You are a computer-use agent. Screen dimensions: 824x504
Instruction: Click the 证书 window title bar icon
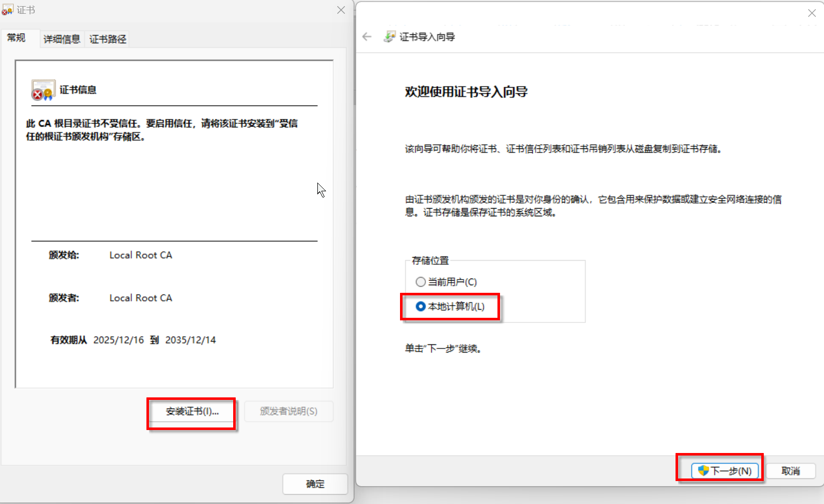[7, 10]
